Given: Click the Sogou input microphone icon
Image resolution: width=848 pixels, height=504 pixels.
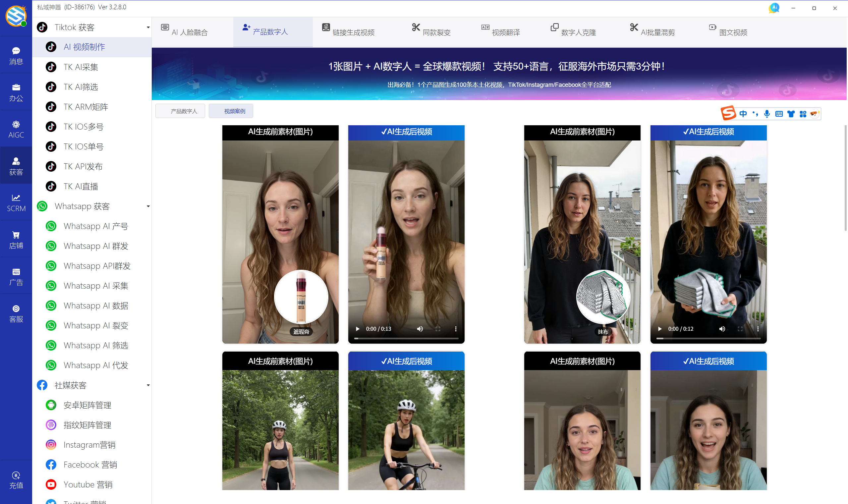Looking at the screenshot, I should [767, 114].
